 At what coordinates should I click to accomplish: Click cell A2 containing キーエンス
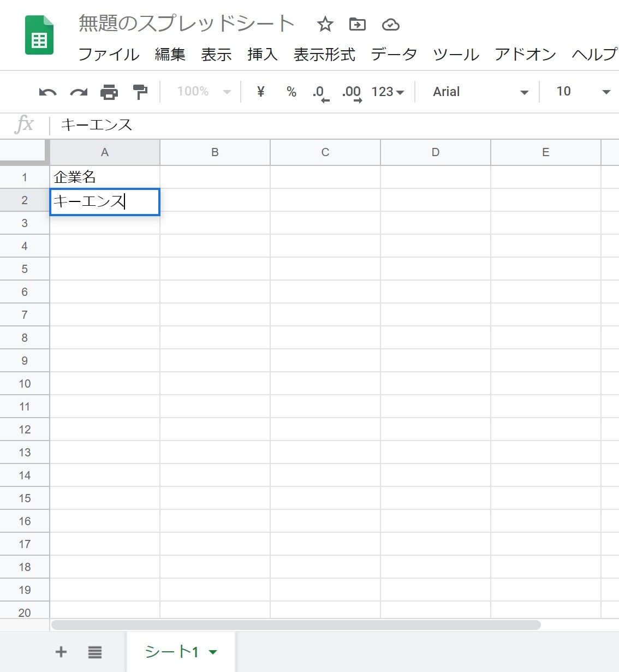click(x=105, y=202)
